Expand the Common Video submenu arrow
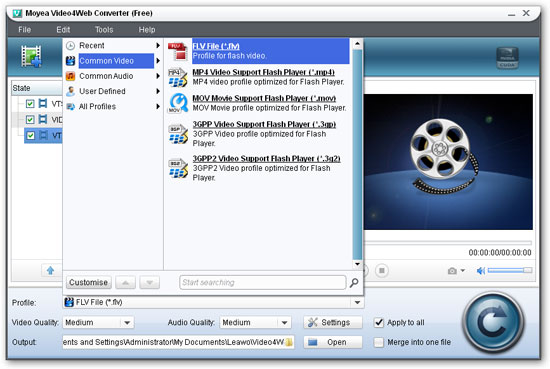The height and width of the screenshot is (369, 550). [158, 61]
